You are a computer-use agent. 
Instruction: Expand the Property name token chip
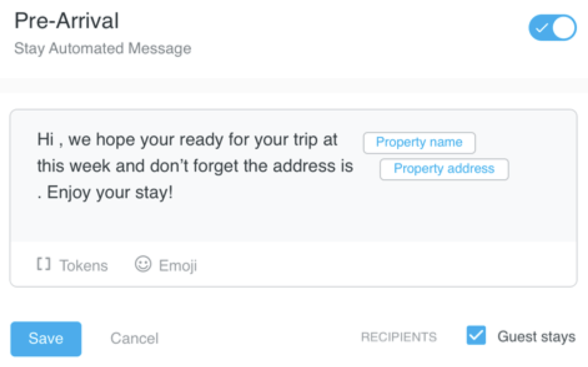(419, 142)
